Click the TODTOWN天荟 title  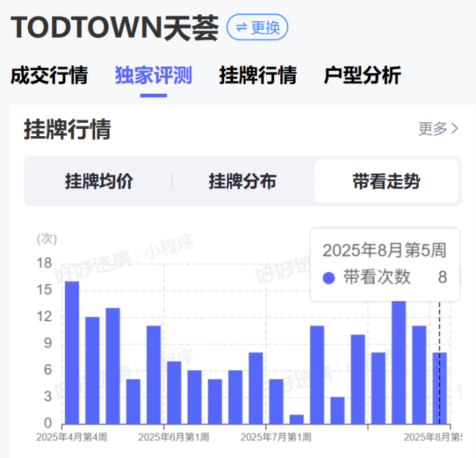pos(115,28)
